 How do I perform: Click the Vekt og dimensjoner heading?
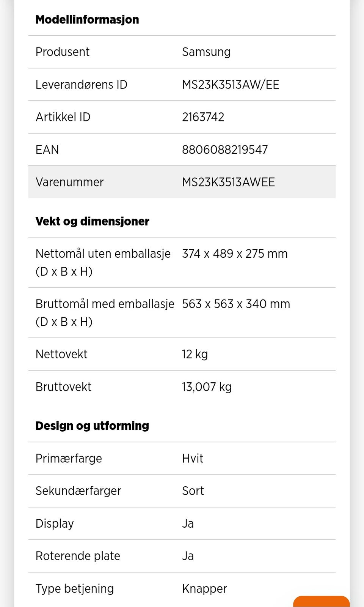92,221
